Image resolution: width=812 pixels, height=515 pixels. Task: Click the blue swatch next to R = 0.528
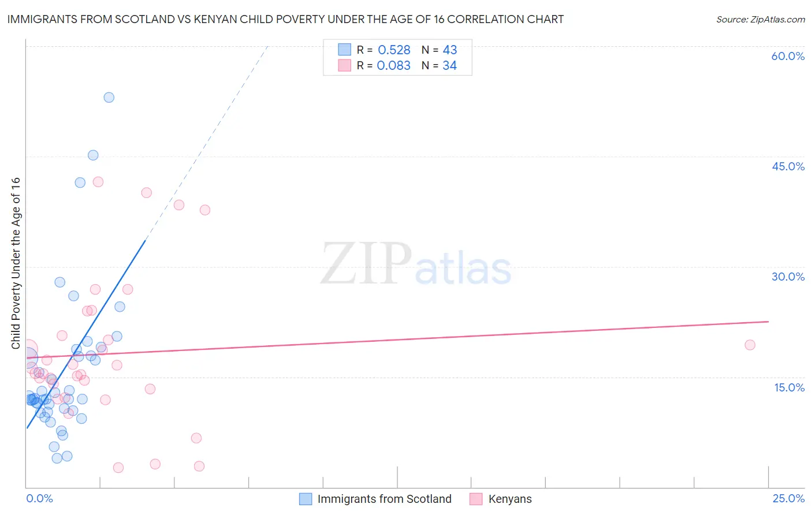point(345,50)
